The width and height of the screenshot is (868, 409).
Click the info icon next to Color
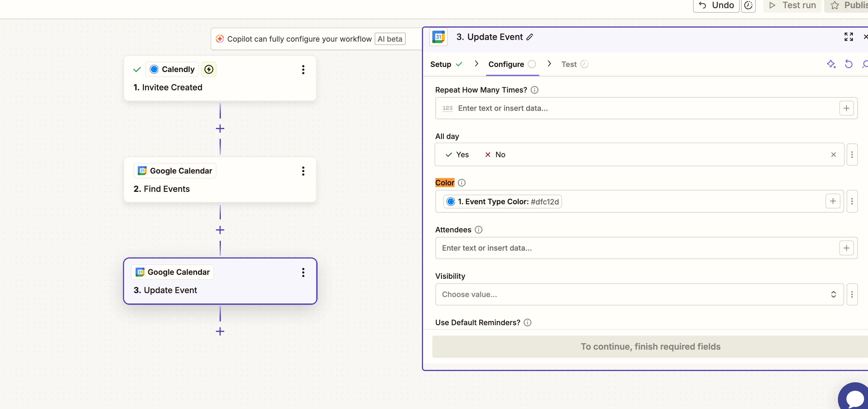[x=462, y=183]
